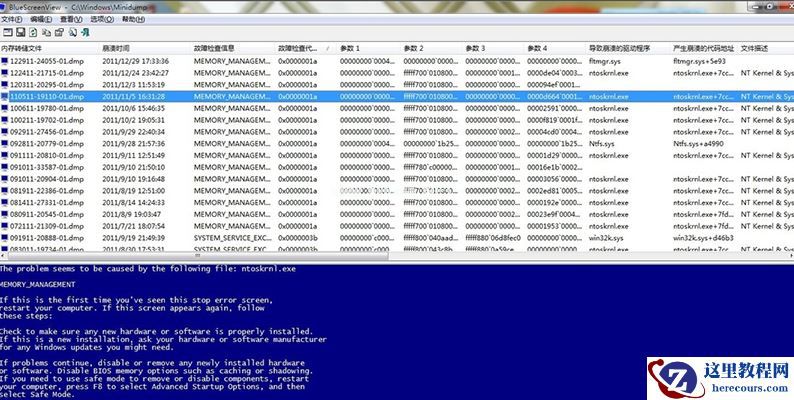Click dump icon beside 092911-27456-01.dmp
The height and width of the screenshot is (400, 794).
[x=5, y=132]
